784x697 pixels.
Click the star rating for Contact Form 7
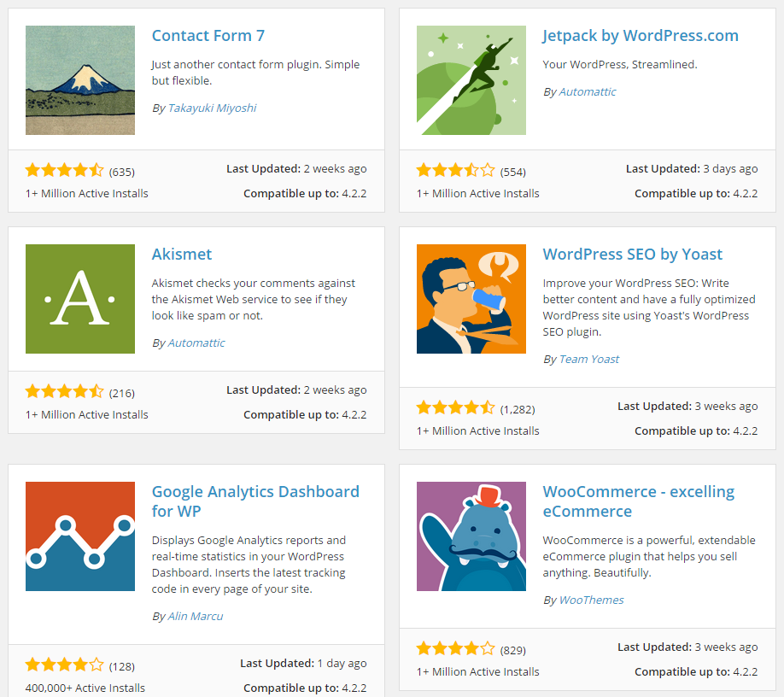65,171
